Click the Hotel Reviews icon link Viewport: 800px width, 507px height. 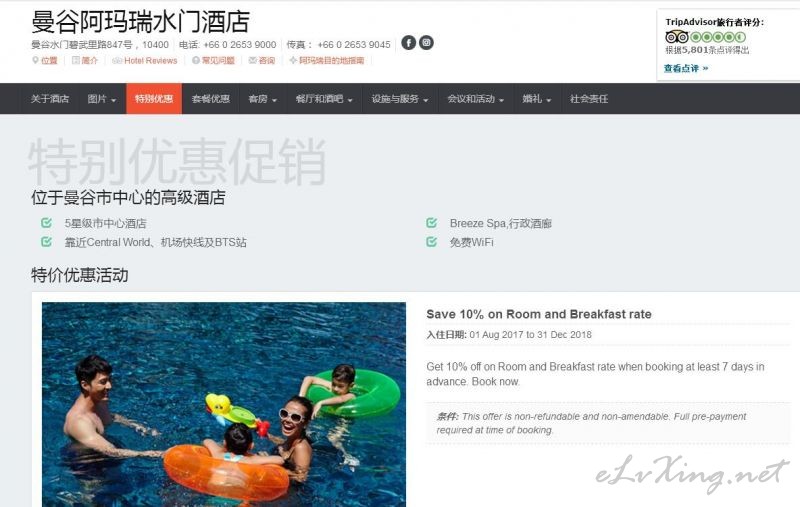[x=117, y=61]
